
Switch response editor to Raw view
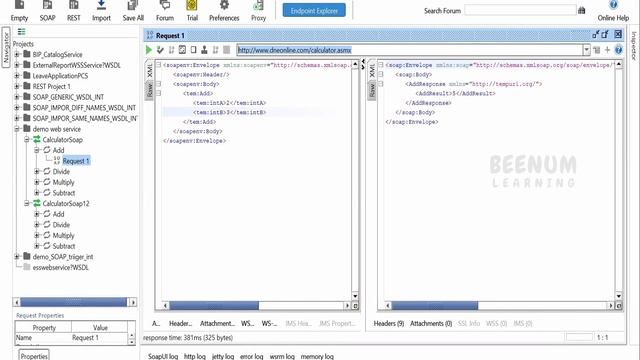click(372, 90)
